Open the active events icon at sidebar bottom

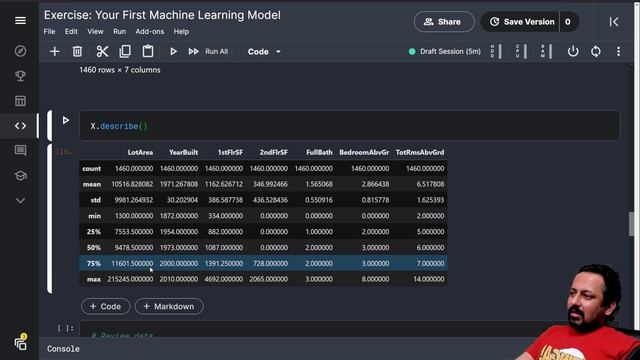[21, 342]
